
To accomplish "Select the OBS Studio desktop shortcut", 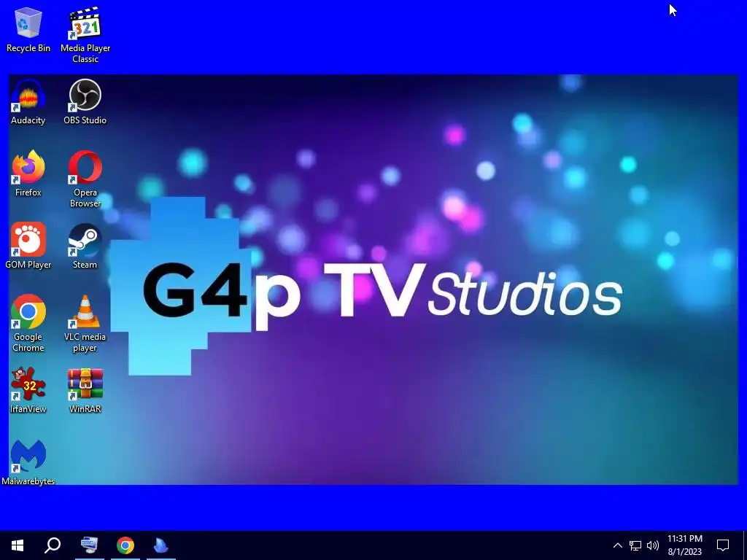I will 85,102.
